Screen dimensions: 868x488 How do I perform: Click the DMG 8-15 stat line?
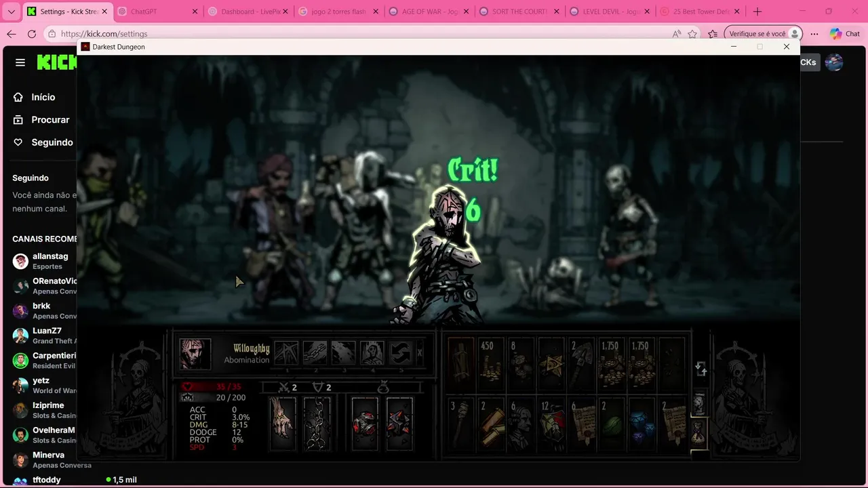pyautogui.click(x=219, y=425)
